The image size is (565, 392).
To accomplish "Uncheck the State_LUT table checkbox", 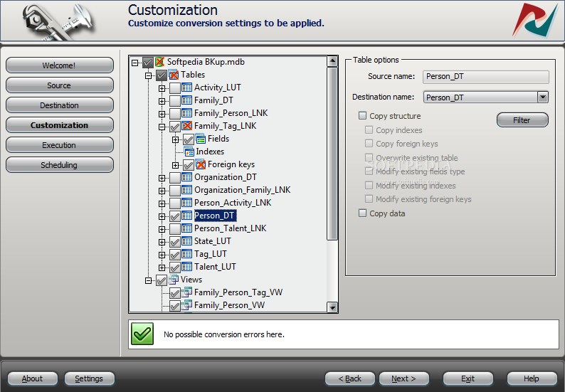I will 175,242.
